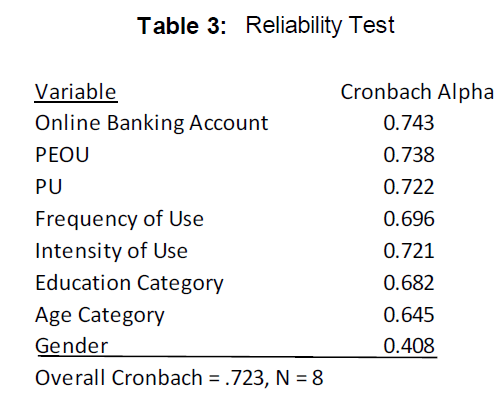Click the value 0.645
The height and width of the screenshot is (395, 497).
click(x=409, y=315)
